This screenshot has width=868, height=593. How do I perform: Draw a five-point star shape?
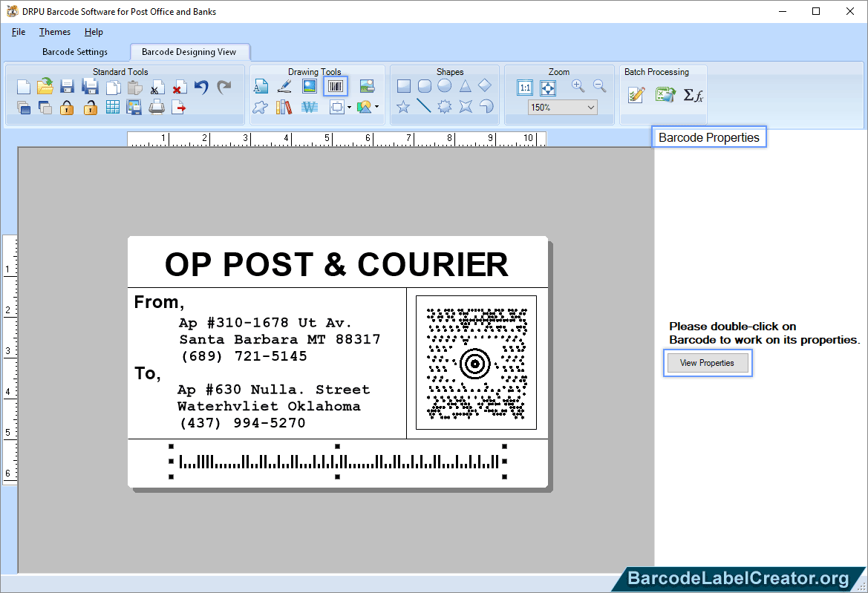tap(403, 106)
